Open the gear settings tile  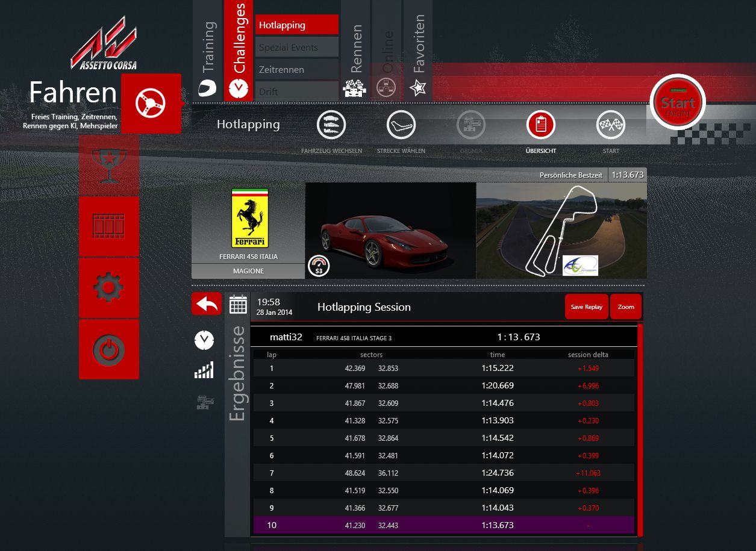point(109,288)
